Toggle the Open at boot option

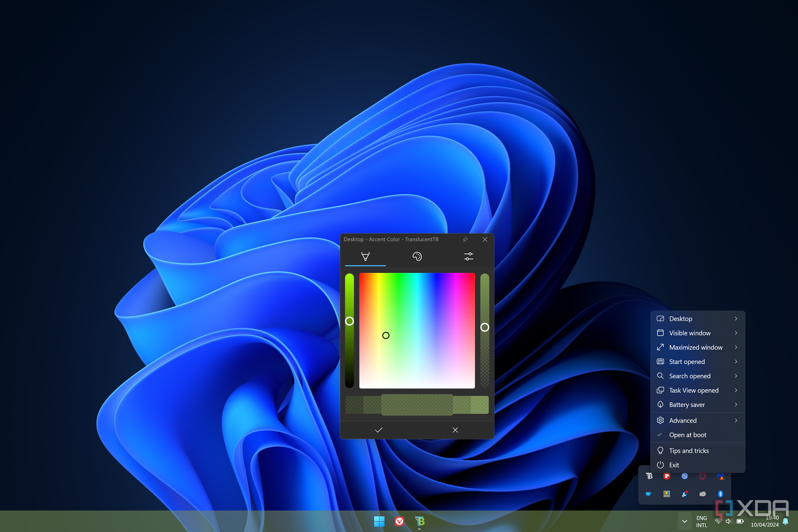pyautogui.click(x=688, y=435)
